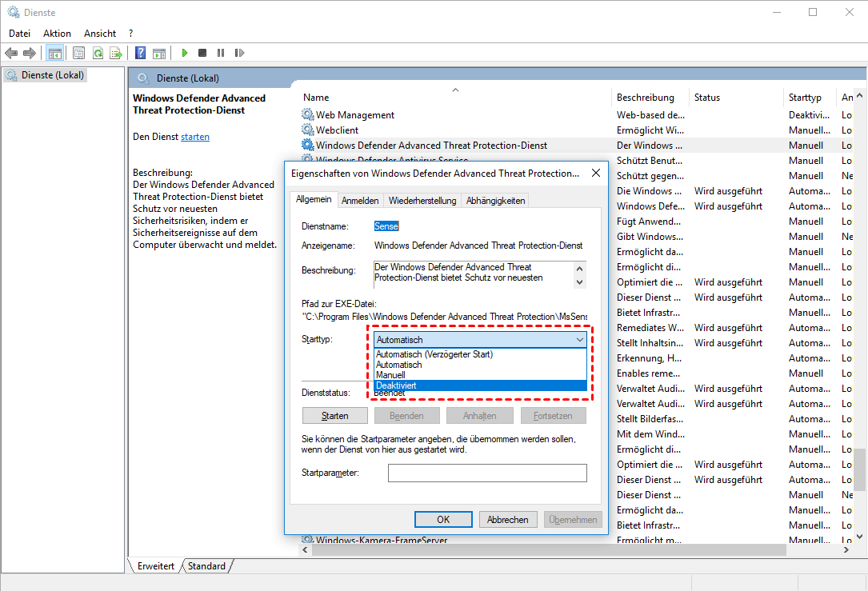868x591 pixels.
Task: Toggle the action pane toolbar icon
Action: (x=159, y=53)
